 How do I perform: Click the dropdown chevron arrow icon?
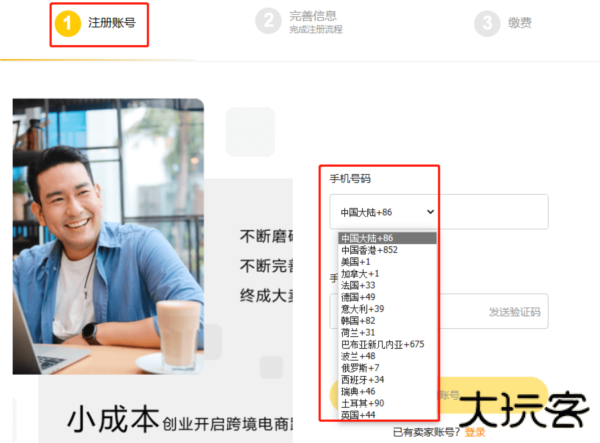click(x=430, y=212)
